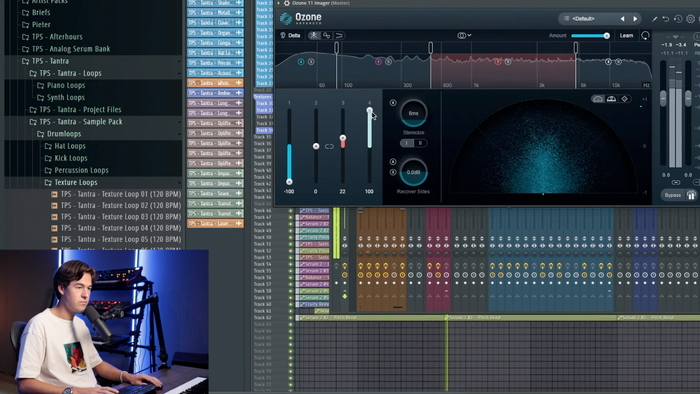Click the Amount slider handle

[x=606, y=36]
